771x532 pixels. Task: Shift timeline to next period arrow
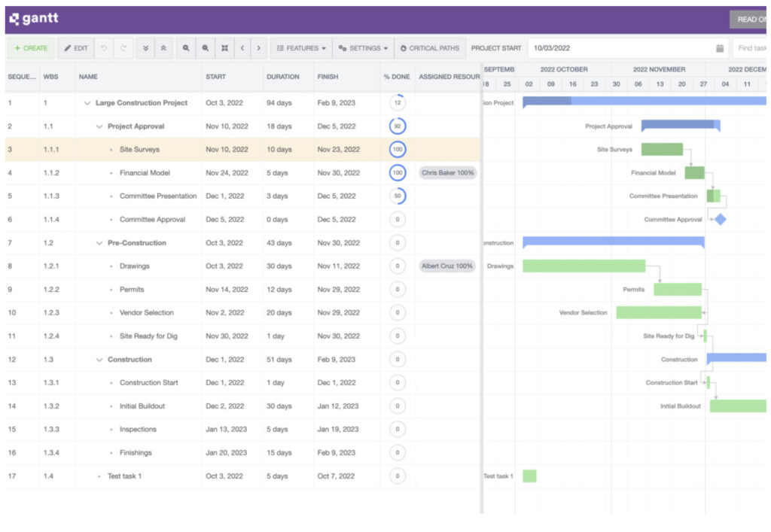pyautogui.click(x=259, y=48)
